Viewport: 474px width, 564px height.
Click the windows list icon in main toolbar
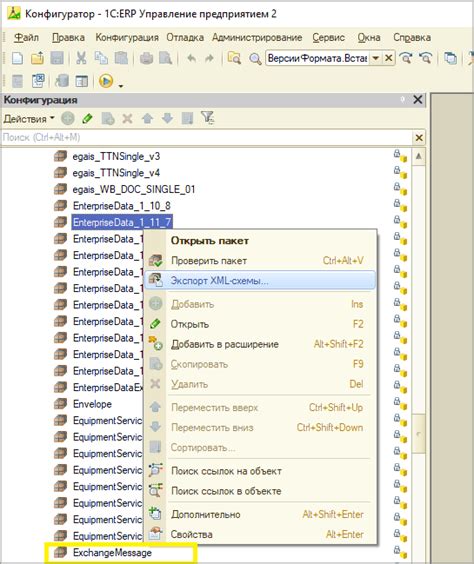450,58
